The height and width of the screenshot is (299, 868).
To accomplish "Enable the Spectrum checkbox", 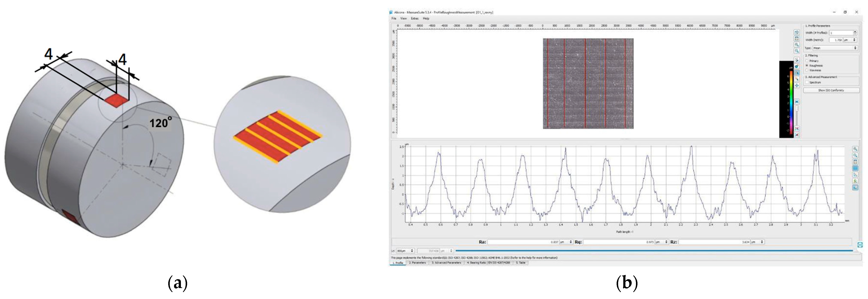I will pyautogui.click(x=807, y=82).
